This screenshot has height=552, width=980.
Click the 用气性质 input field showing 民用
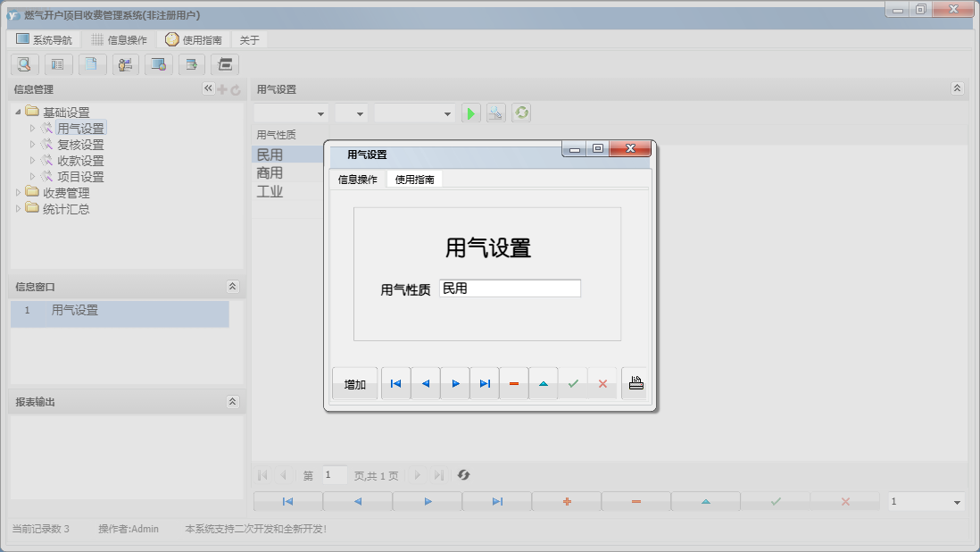point(510,288)
